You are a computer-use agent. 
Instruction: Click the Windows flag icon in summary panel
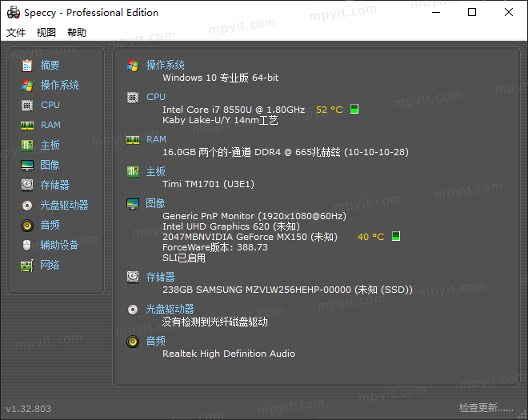(x=133, y=66)
